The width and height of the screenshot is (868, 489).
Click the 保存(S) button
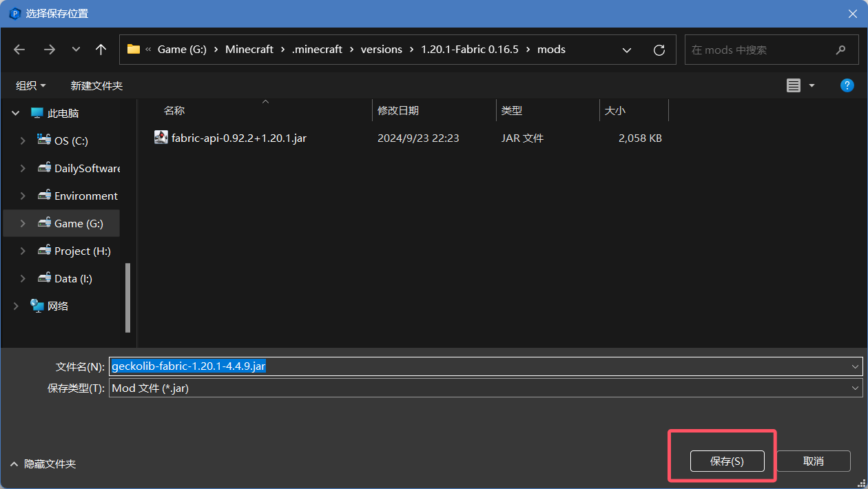pyautogui.click(x=727, y=461)
